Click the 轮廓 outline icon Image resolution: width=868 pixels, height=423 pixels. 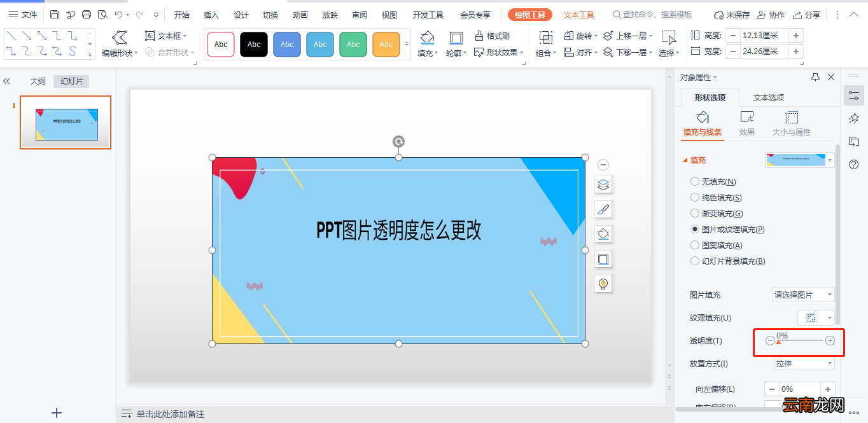(456, 38)
